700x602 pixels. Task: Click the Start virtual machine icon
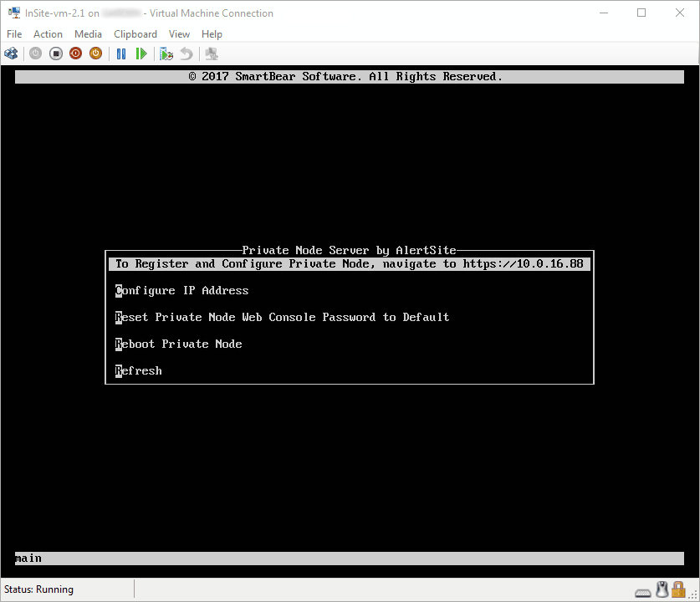point(35,54)
